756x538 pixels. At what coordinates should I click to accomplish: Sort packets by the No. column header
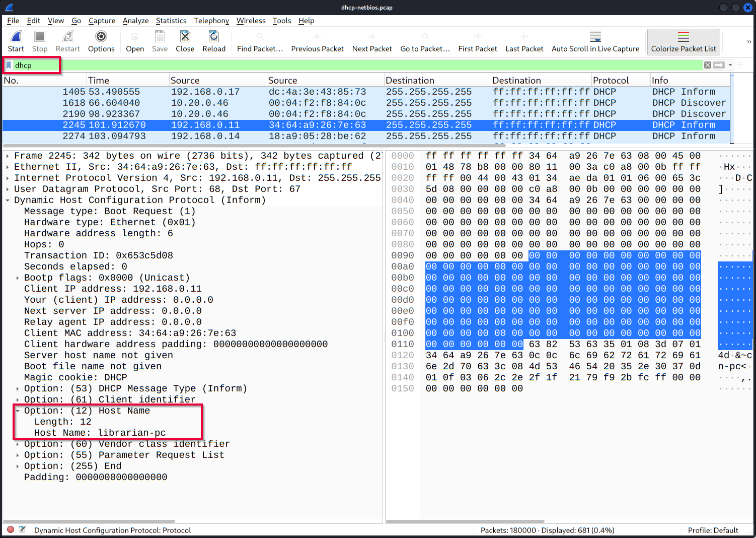tap(44, 80)
